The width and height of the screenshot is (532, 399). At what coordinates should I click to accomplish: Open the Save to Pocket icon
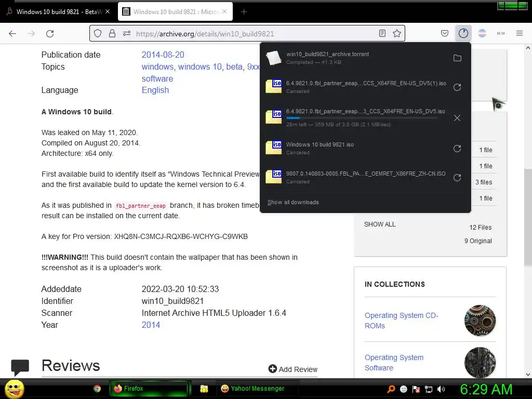coord(445,33)
